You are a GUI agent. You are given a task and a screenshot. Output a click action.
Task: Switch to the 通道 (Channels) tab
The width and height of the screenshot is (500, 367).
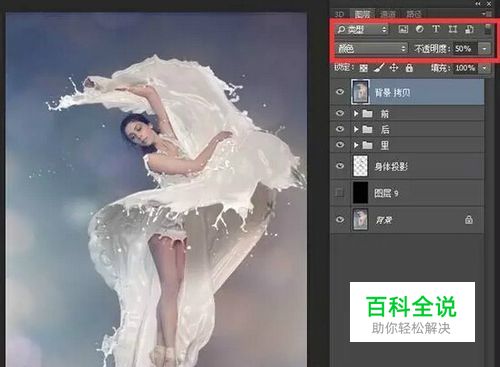pos(388,14)
